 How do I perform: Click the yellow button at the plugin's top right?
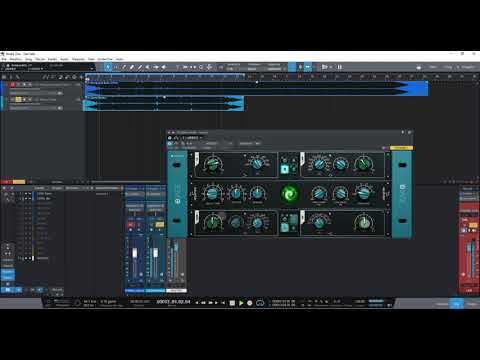[x=401, y=148]
